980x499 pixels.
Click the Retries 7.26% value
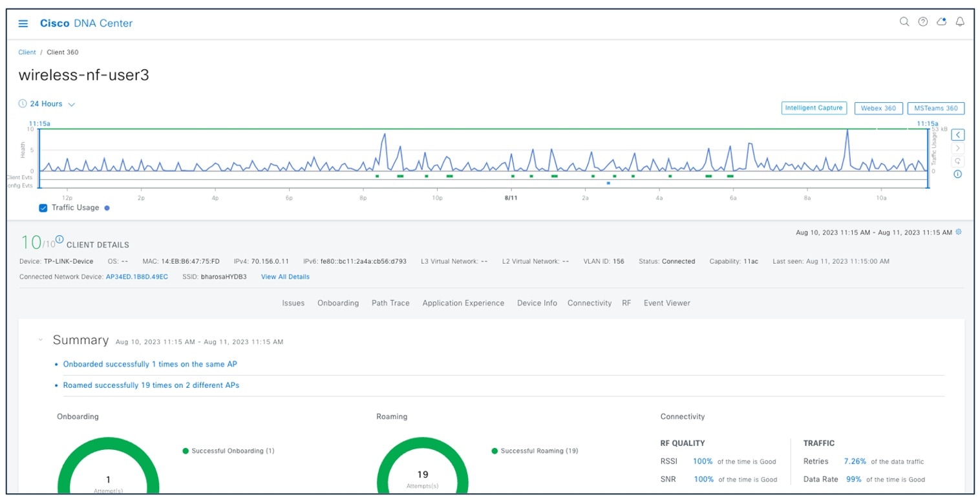point(855,462)
